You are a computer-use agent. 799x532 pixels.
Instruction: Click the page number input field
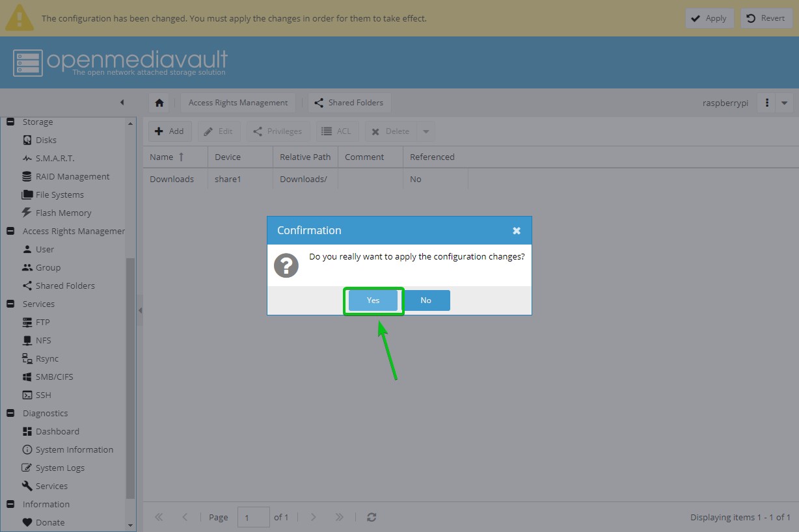pos(253,517)
